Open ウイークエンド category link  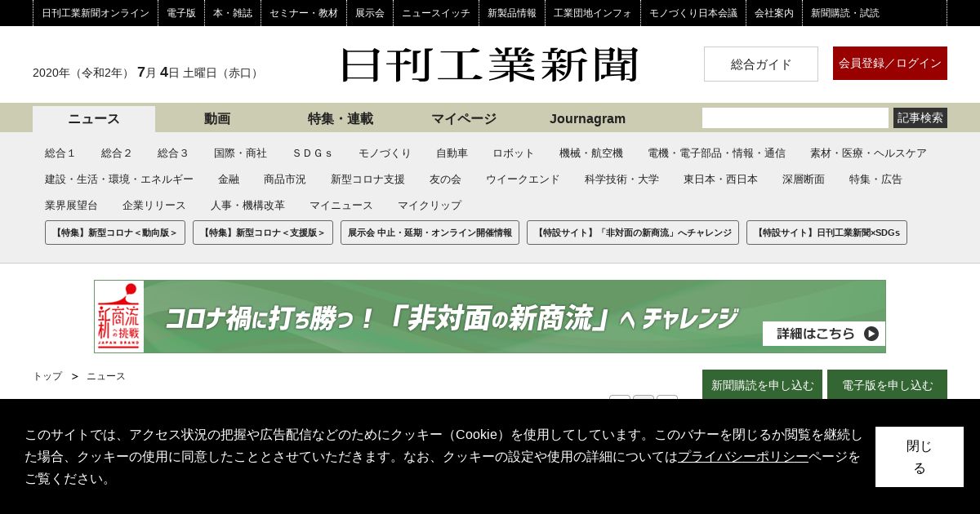click(523, 179)
